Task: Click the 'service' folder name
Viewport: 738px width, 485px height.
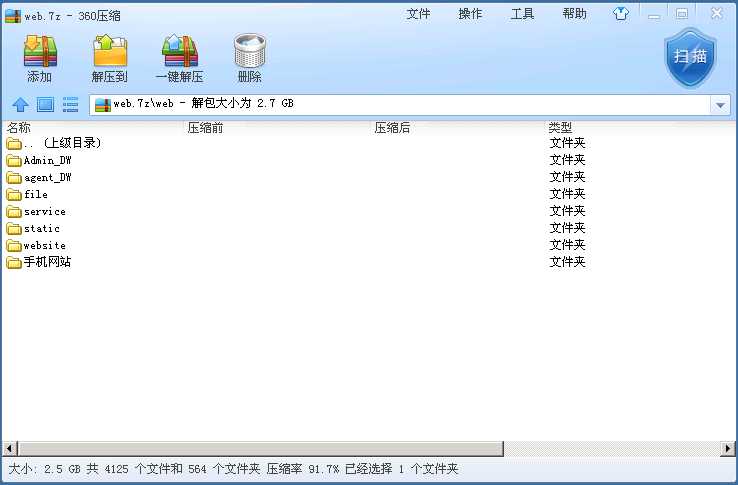Action: point(45,211)
